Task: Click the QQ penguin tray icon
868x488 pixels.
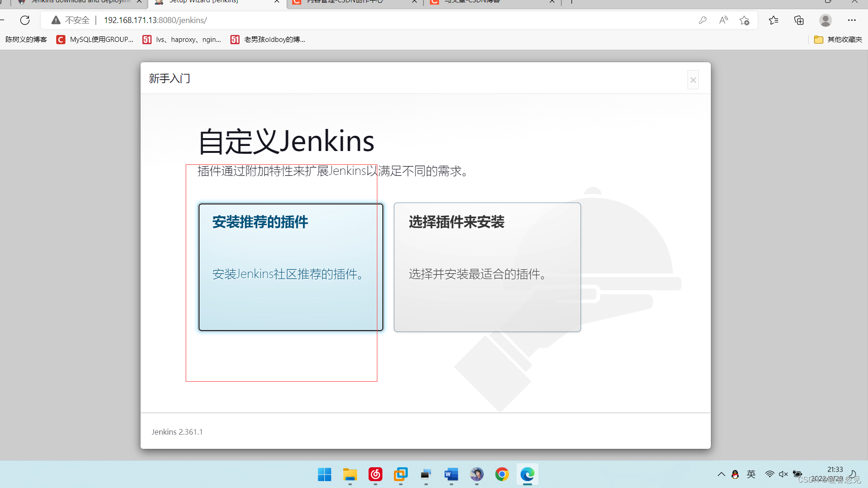Action: [735, 474]
